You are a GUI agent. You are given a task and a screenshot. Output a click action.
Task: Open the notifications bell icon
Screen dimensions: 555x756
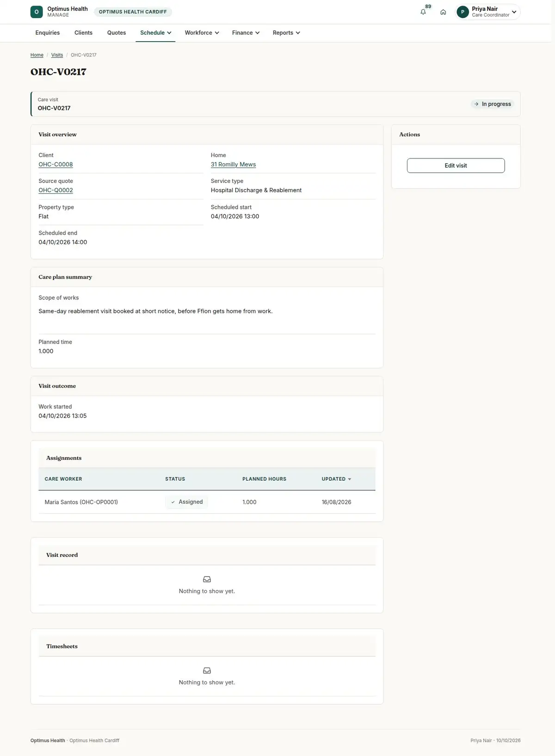click(x=423, y=12)
